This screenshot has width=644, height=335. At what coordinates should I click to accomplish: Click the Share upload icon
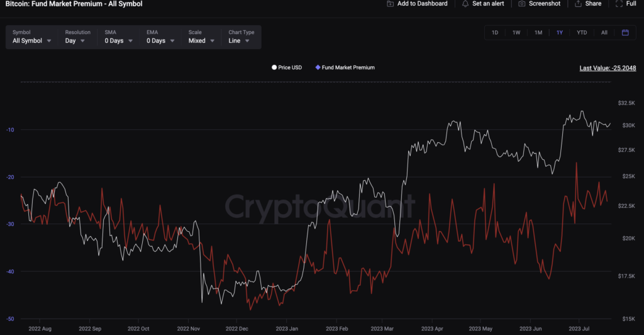tap(578, 4)
